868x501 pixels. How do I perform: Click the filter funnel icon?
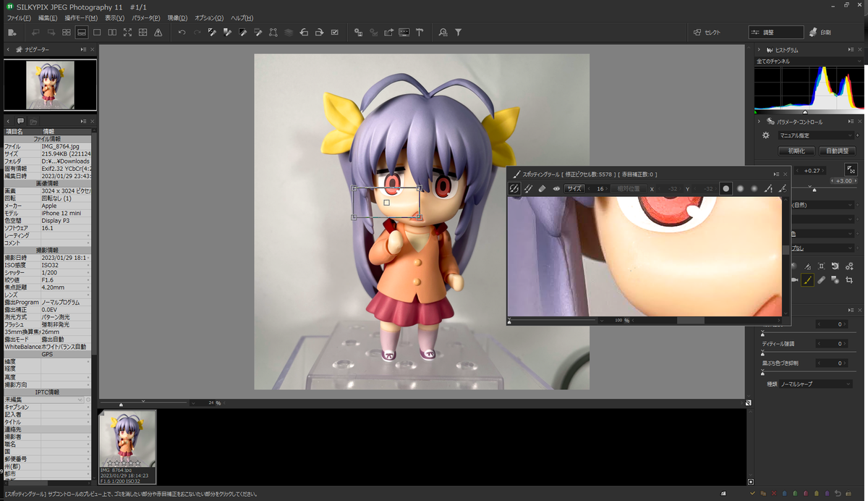(x=458, y=33)
